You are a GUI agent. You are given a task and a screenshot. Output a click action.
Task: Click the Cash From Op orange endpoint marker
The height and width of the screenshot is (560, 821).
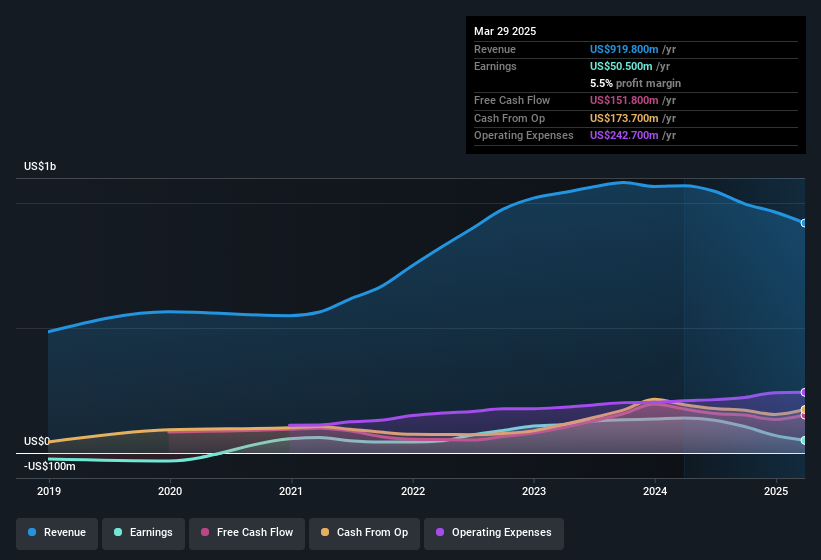pyautogui.click(x=804, y=409)
